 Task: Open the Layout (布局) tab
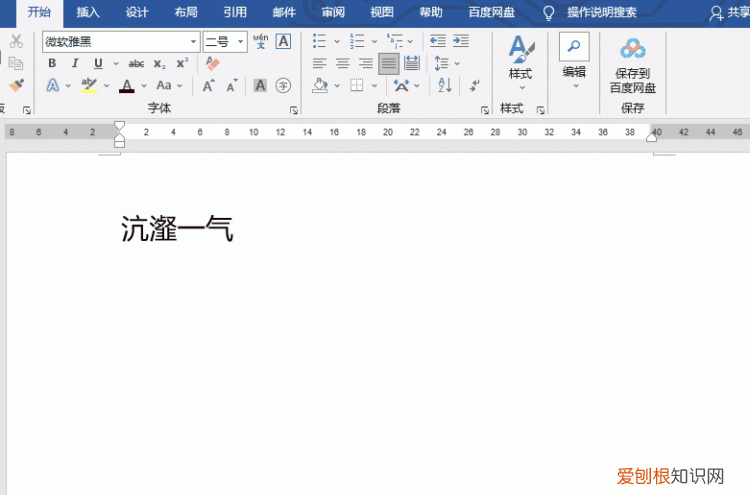click(186, 12)
